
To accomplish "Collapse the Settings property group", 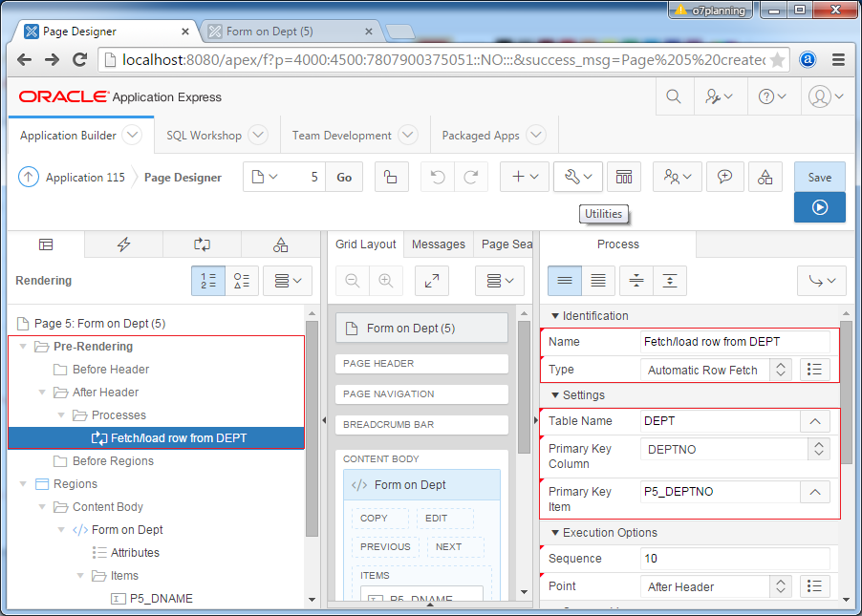I will click(555, 395).
